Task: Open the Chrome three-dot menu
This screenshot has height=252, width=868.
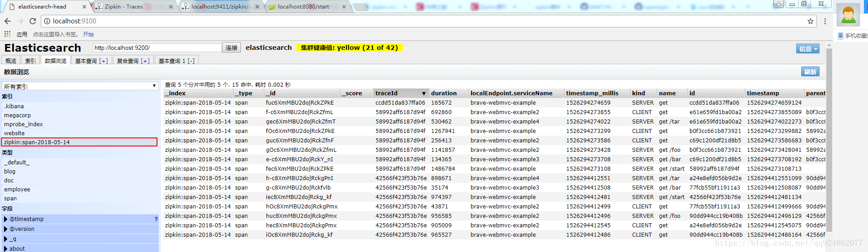Action: click(x=825, y=21)
